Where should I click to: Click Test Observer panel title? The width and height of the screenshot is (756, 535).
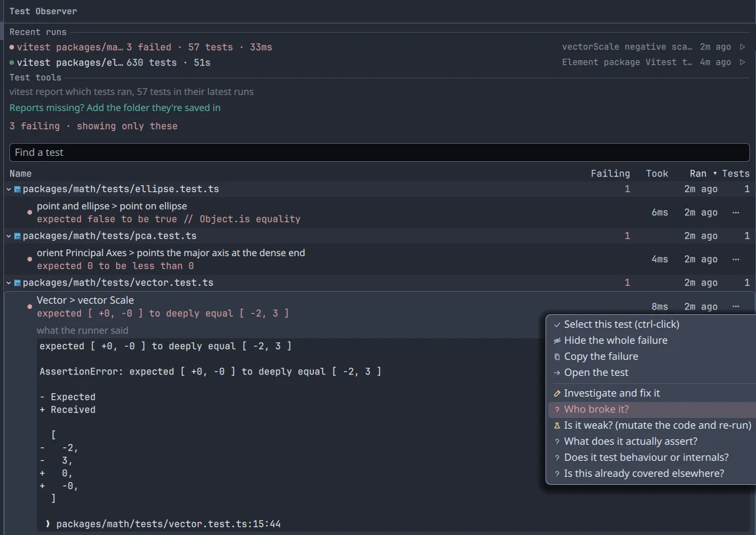click(43, 11)
